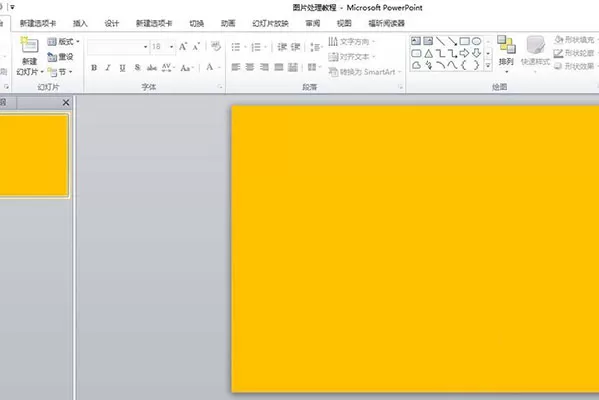Click the Clear Formatting icon

pos(216,46)
